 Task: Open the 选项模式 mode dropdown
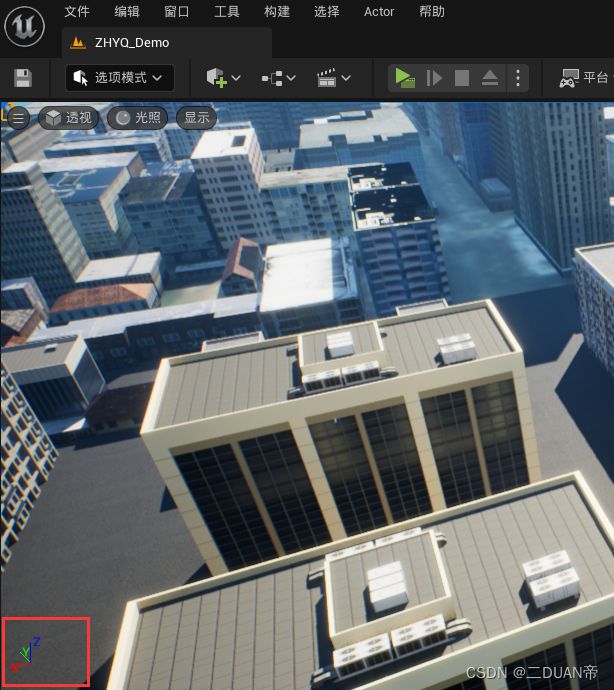point(120,78)
